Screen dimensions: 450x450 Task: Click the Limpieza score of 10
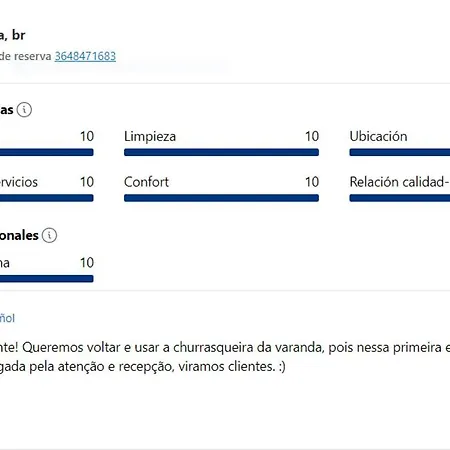coord(312,136)
